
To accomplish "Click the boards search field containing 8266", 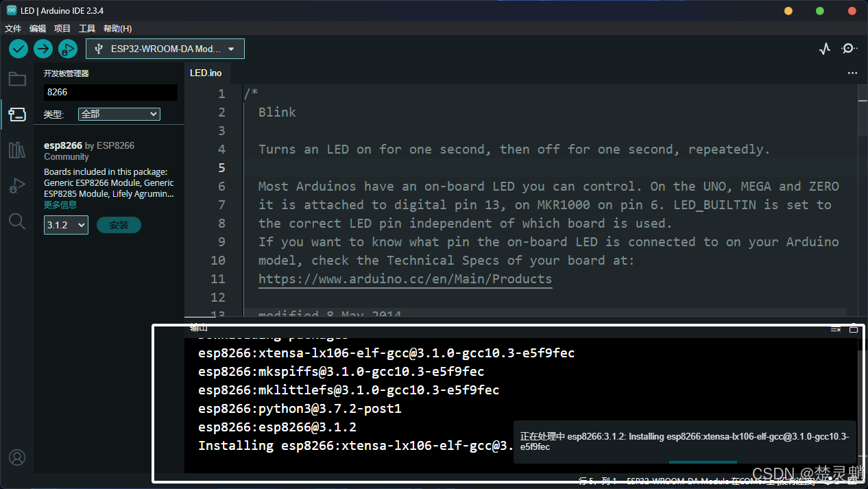I will click(x=110, y=92).
